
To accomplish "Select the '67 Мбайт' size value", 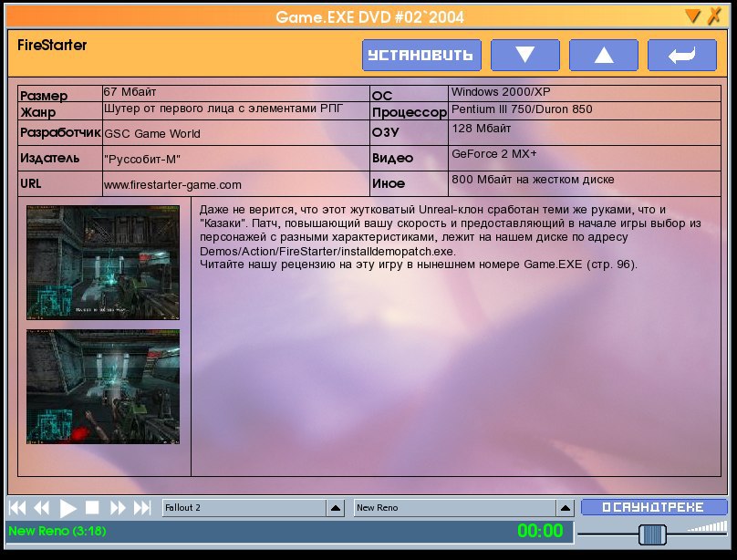I will [x=130, y=92].
